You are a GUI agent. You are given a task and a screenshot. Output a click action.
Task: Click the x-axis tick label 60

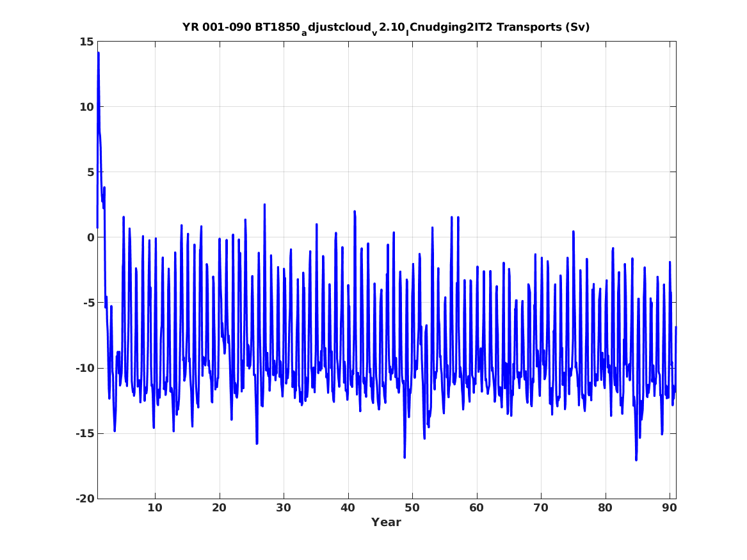[476, 508]
